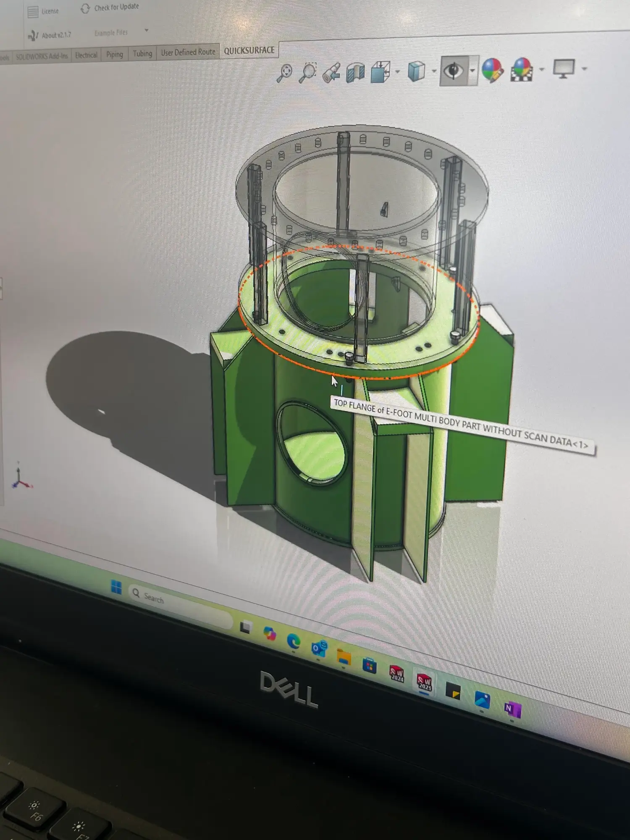Click the Display Style cube icon
Viewport: 630px width, 840px height.
pyautogui.click(x=417, y=71)
